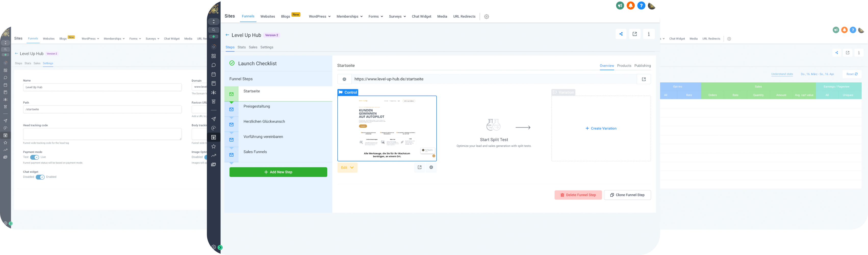Image resolution: width=868 pixels, height=255 pixels.
Task: Open the Surveys dropdown in the left Settings window
Action: click(x=152, y=39)
